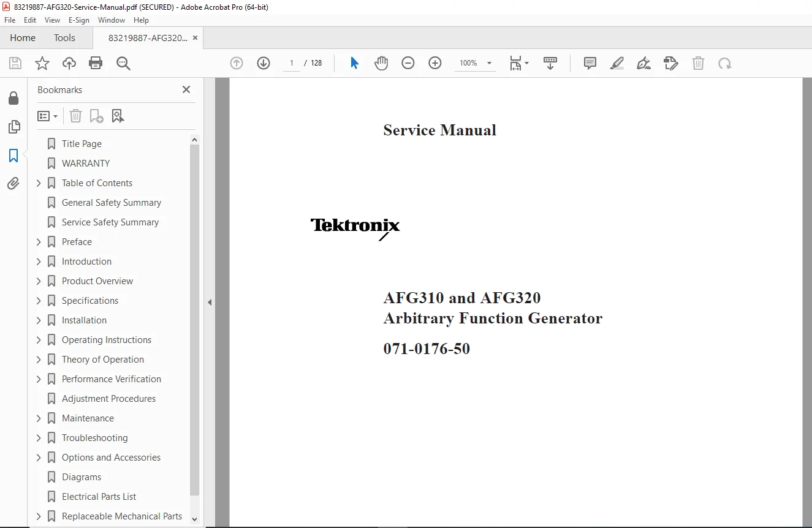Open the Help menu
The height and width of the screenshot is (528, 812).
coord(141,20)
